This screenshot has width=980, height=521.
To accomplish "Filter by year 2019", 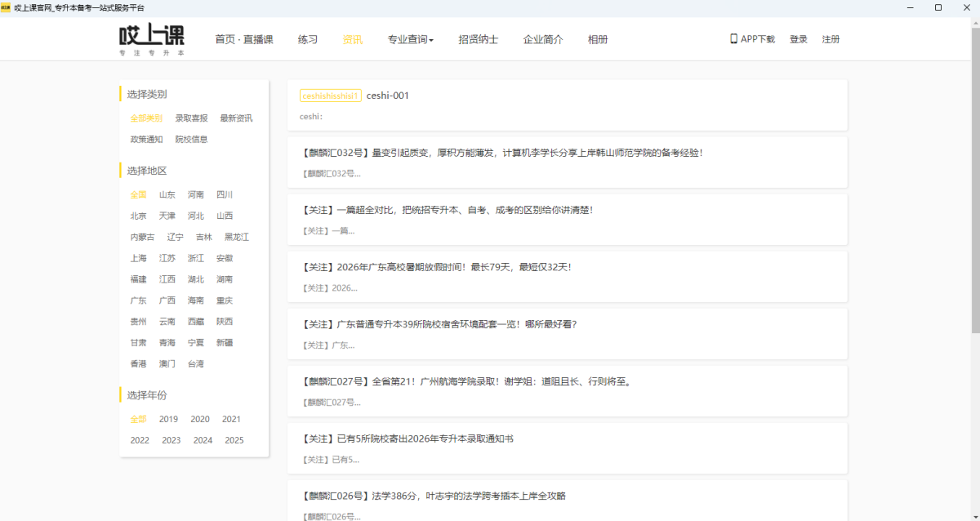I will coord(168,420).
